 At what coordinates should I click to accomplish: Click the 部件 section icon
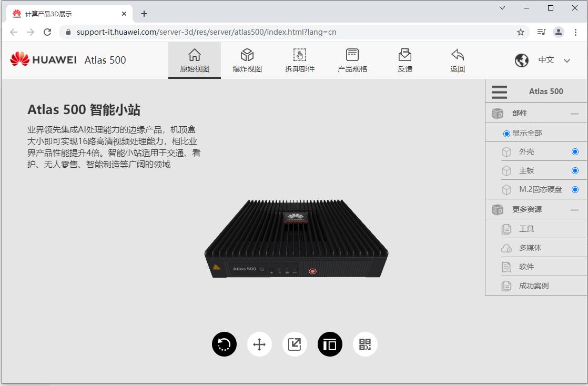coord(497,113)
